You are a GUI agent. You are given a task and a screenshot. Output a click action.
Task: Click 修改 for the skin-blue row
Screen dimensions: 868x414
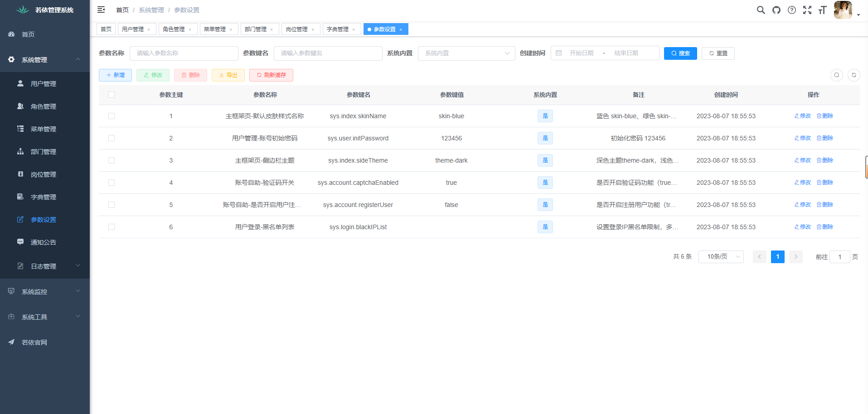pyautogui.click(x=802, y=116)
